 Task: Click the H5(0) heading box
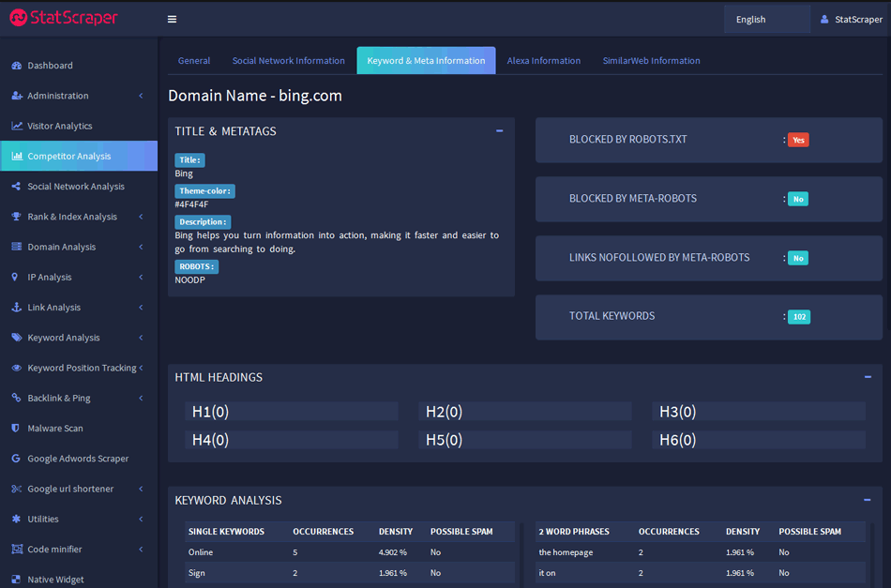coord(525,440)
